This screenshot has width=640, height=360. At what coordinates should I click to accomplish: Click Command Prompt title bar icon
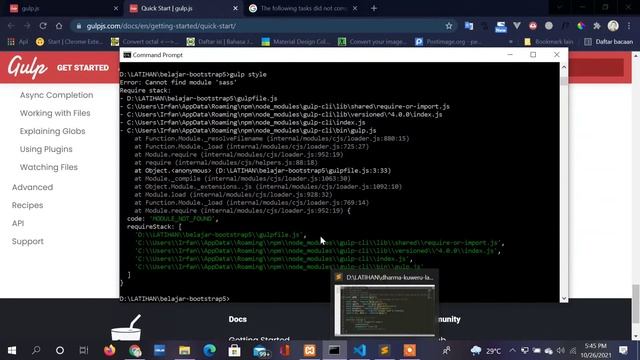point(127,55)
